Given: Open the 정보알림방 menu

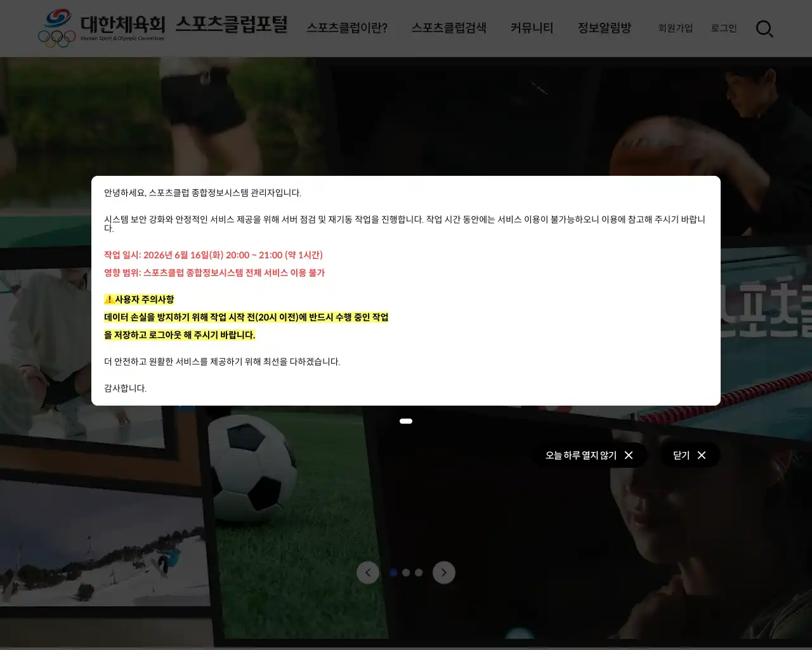Looking at the screenshot, I should click(604, 28).
